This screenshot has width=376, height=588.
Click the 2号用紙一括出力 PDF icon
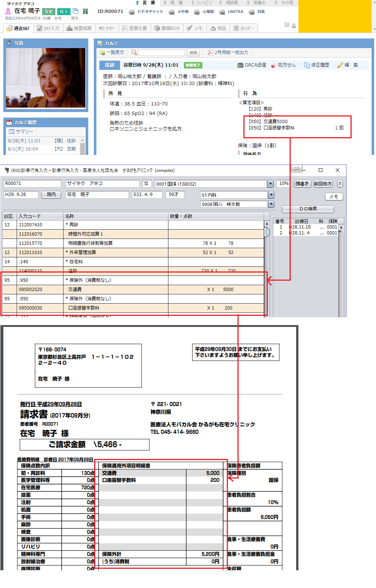(210, 53)
